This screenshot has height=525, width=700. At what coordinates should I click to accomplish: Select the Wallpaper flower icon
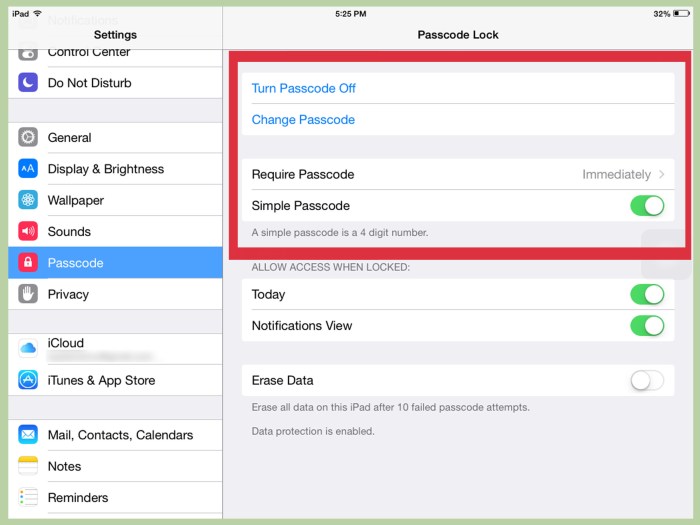coord(28,200)
